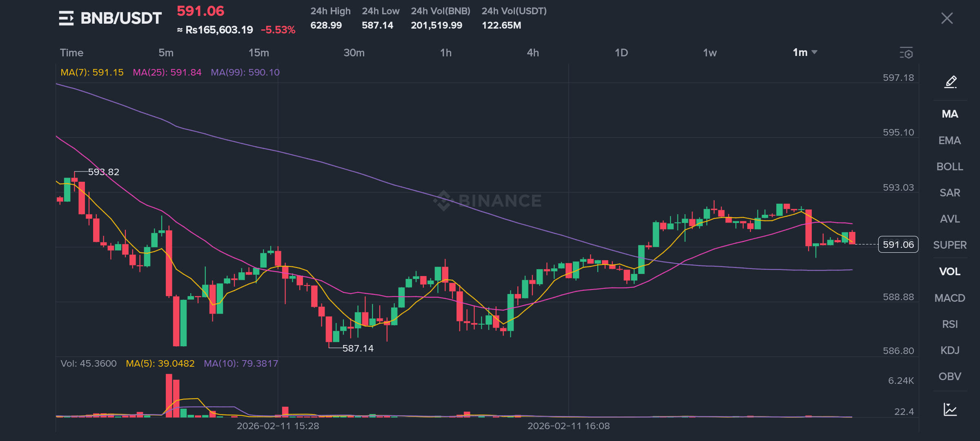Open the BNB/USDT pair list menu icon
This screenshot has width=980, height=441.
[66, 18]
